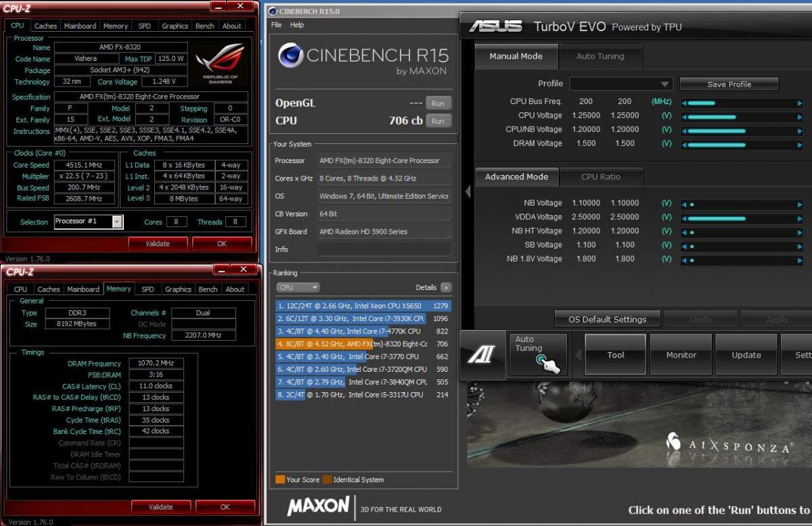This screenshot has width=812, height=526.
Task: Click the Maxon logo in Cinebench
Action: point(318,506)
